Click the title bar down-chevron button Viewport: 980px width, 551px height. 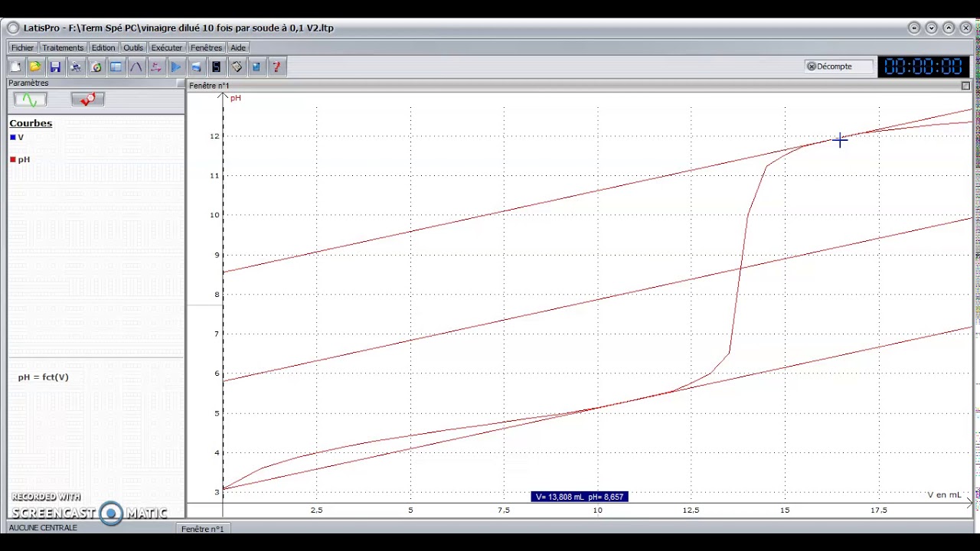(932, 28)
